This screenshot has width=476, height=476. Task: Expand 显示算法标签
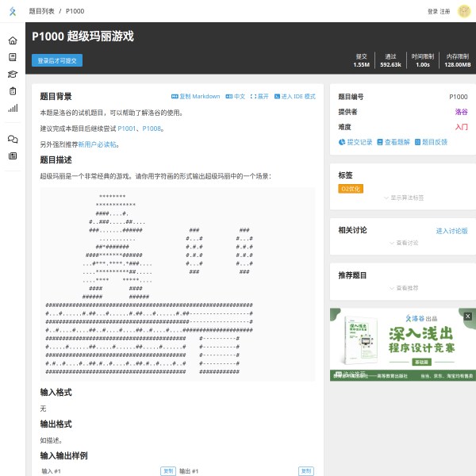(404, 198)
